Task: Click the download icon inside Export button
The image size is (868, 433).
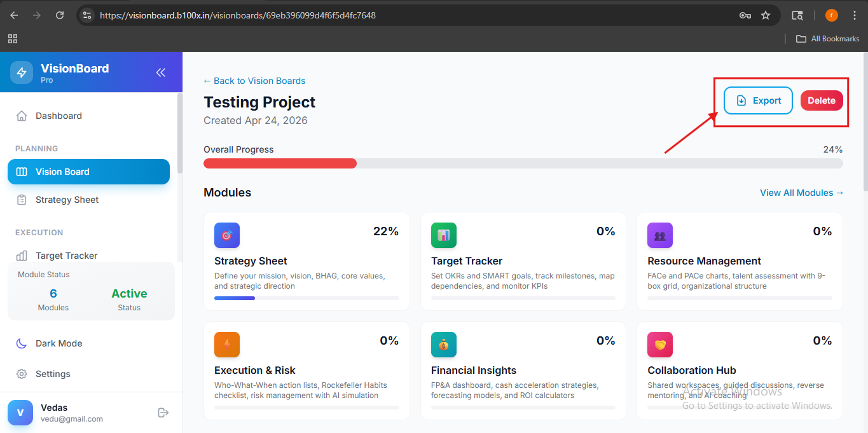Action: pos(741,100)
